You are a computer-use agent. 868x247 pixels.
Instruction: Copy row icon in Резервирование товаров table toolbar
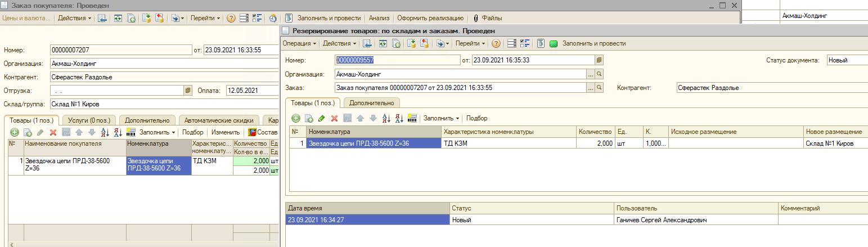coord(309,118)
